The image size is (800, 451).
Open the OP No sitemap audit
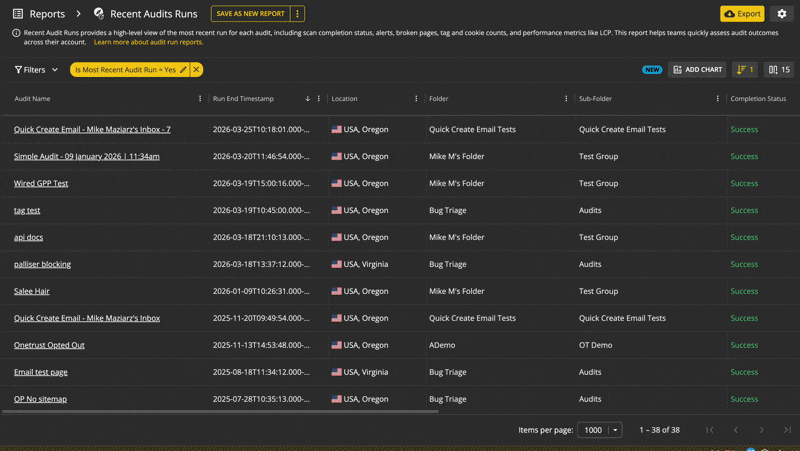(x=40, y=399)
